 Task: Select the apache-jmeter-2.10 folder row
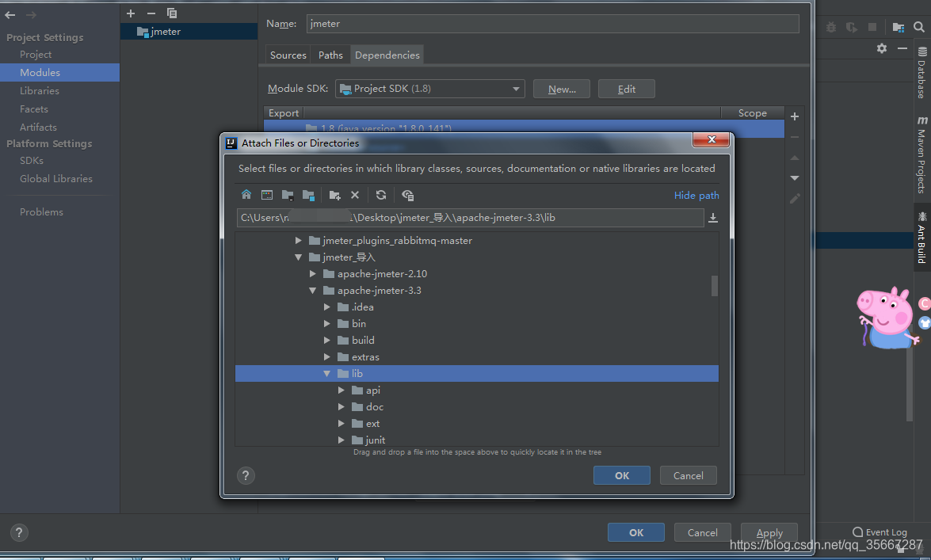477,274
